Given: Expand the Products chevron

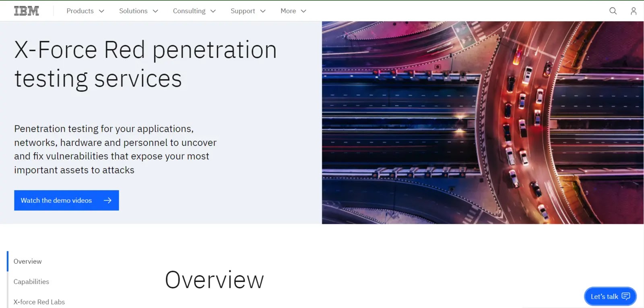Looking at the screenshot, I should click(101, 11).
